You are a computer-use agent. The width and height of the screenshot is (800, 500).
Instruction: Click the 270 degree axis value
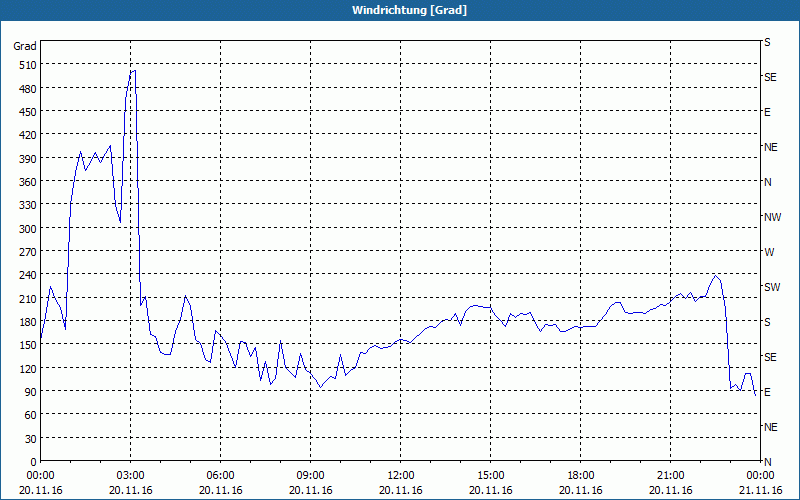click(28, 252)
